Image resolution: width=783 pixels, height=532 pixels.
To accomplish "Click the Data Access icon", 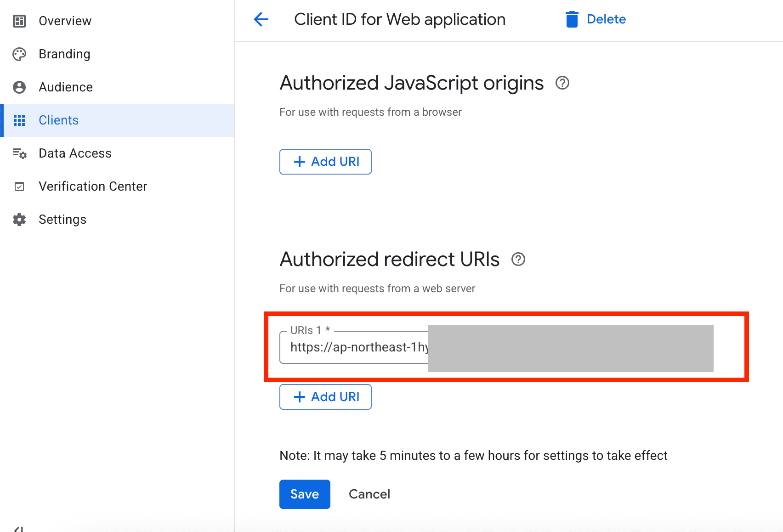I will pos(19,153).
